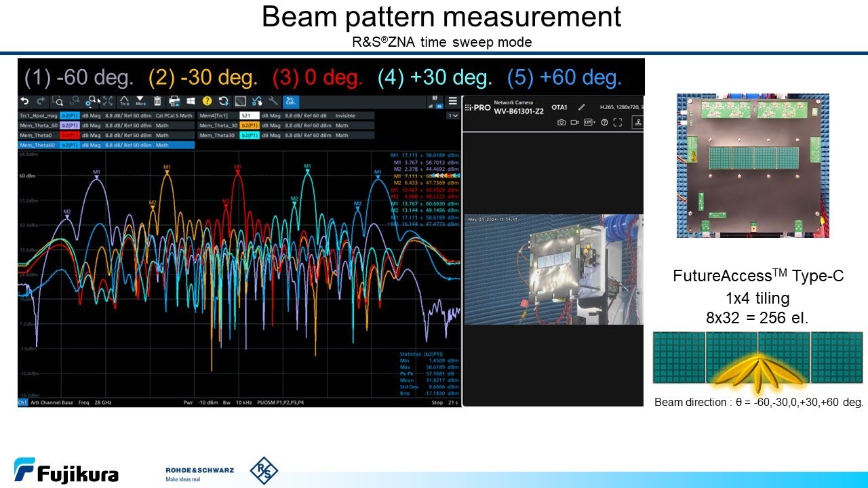868x488 pixels.
Task: Click the cyan M1 marker on the +30 degree peak
Action: click(307, 167)
